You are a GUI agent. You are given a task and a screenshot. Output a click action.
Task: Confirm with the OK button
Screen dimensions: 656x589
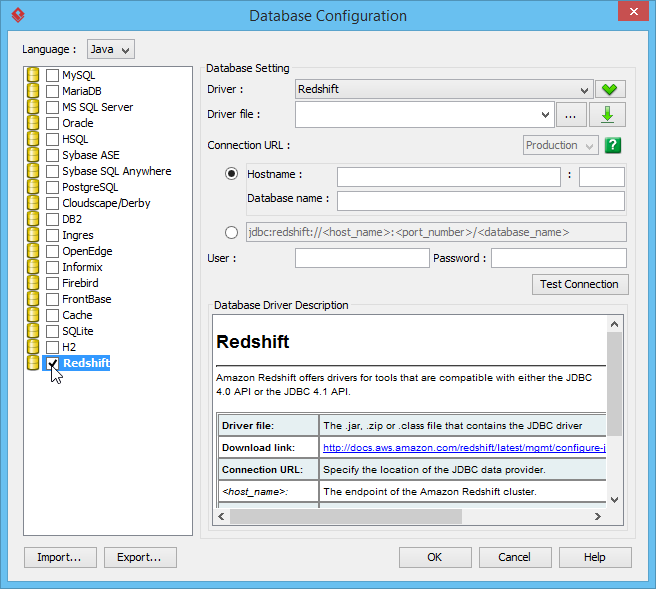point(435,557)
